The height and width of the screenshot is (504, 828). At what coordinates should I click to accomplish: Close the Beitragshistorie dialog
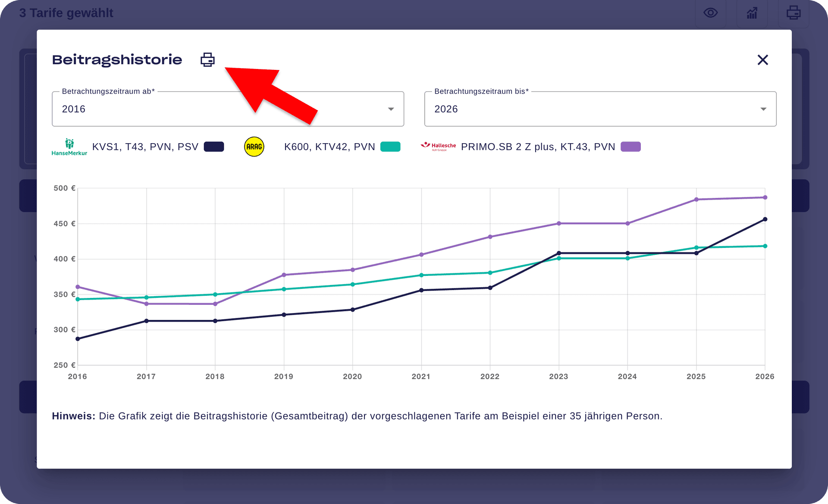(x=762, y=60)
